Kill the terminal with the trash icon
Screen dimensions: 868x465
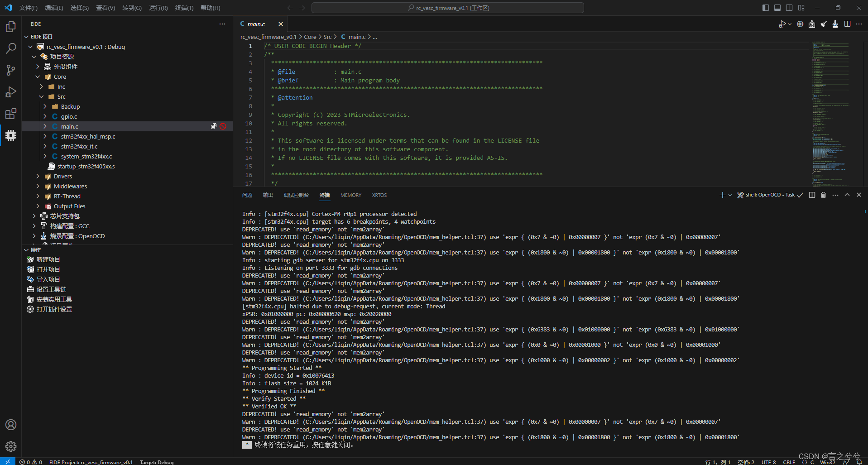pos(823,195)
